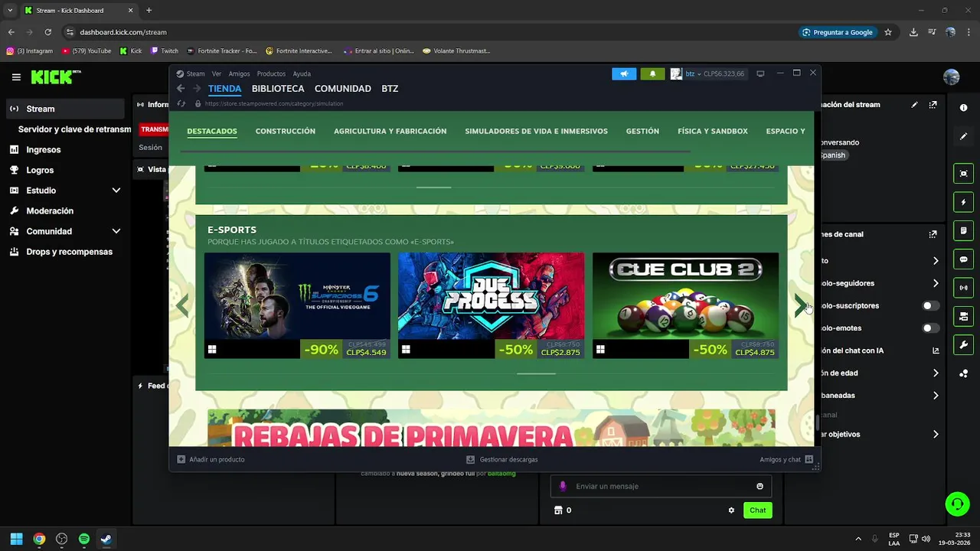The width and height of the screenshot is (980, 551).
Task: Click Añadir un producto plus icon
Action: tap(181, 459)
